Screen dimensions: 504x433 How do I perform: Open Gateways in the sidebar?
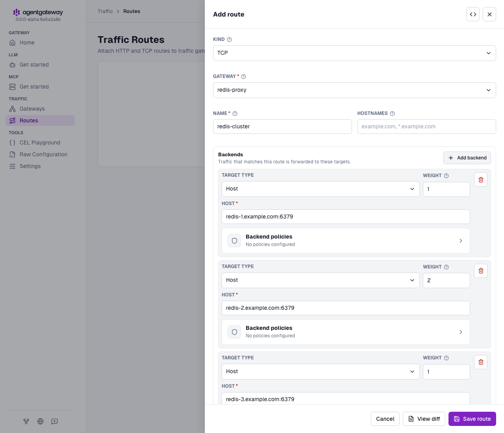[x=40, y=109]
